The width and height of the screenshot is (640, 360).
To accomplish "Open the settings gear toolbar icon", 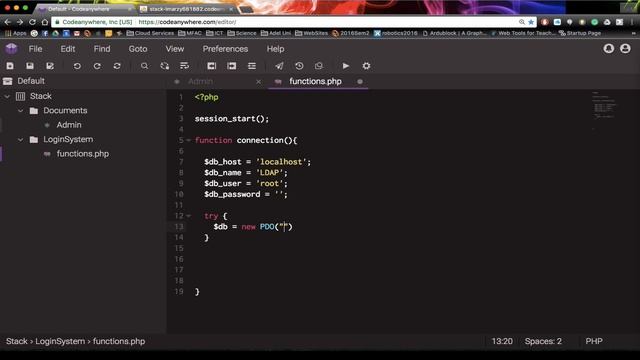I will tap(366, 66).
